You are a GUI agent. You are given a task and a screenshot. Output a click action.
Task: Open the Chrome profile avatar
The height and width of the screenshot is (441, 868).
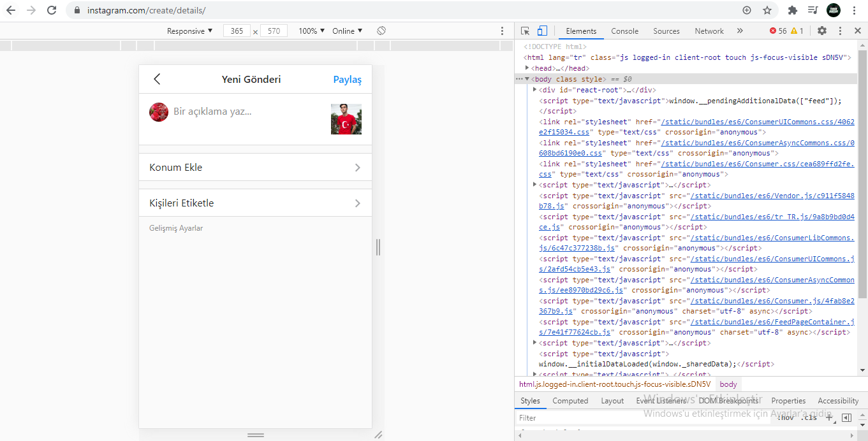(833, 10)
